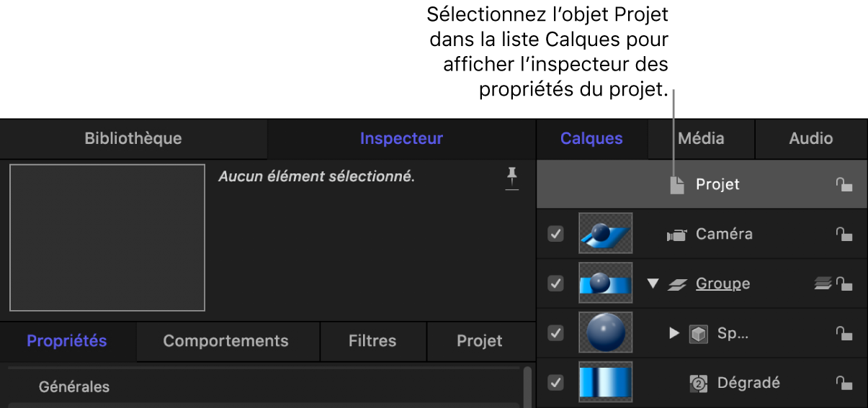868x408 pixels.
Task: Click the Groupe 2D/3D stack icon
Action: pos(823,284)
